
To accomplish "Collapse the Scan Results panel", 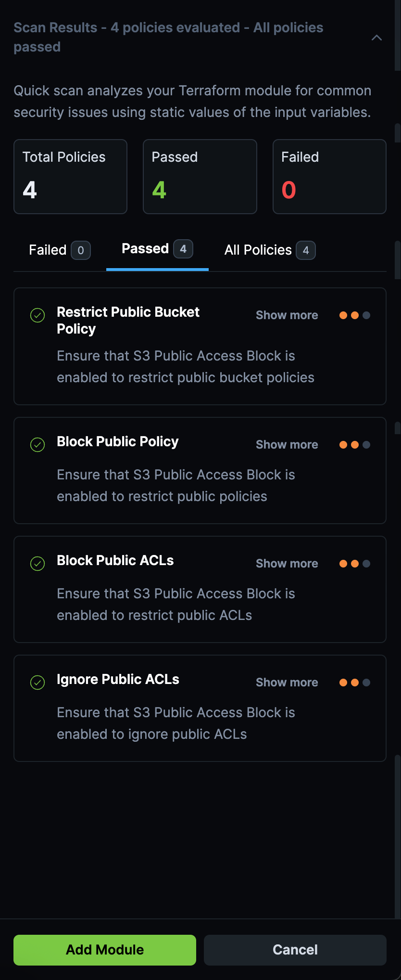I will click(x=377, y=38).
